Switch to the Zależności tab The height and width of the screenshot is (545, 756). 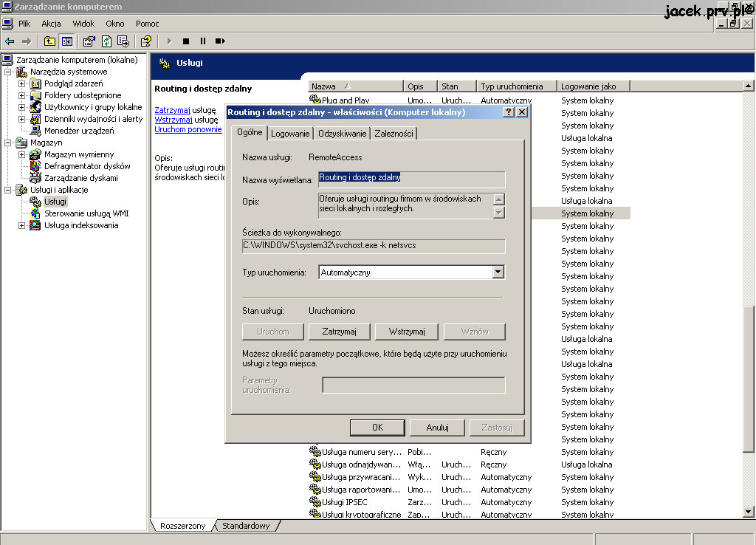click(394, 134)
